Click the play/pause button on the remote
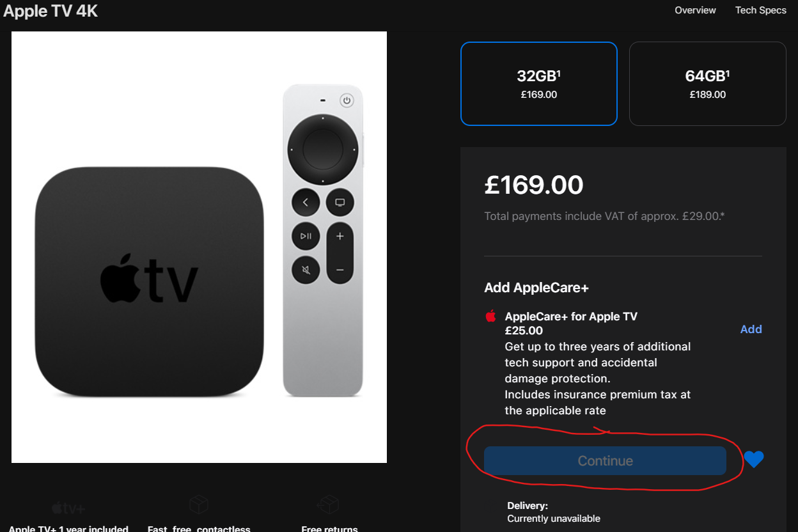 306,237
